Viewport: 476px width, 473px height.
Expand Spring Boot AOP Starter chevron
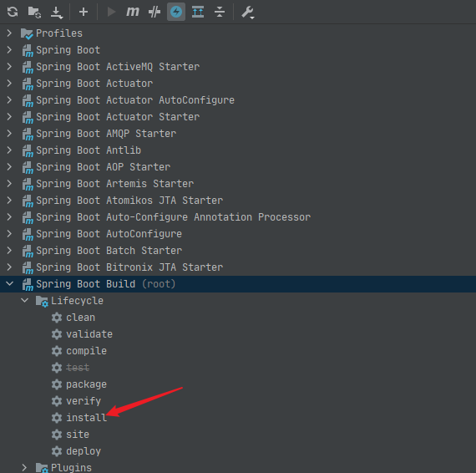tap(9, 166)
